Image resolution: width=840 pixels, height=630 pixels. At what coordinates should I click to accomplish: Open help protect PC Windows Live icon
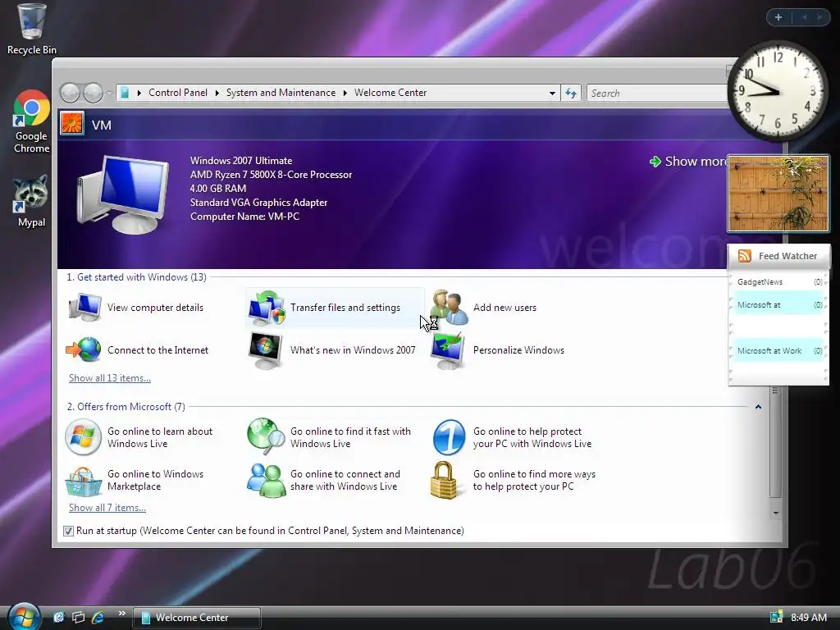[x=449, y=437]
